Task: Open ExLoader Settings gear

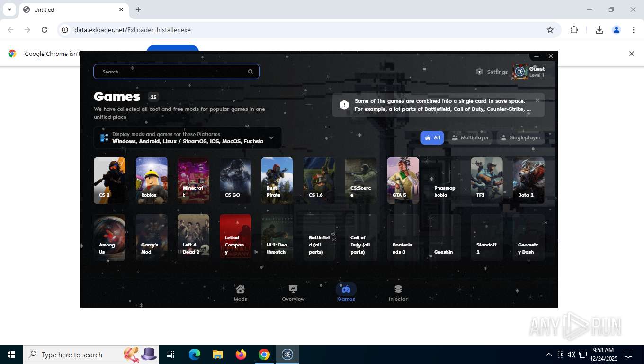Action: pyautogui.click(x=479, y=72)
